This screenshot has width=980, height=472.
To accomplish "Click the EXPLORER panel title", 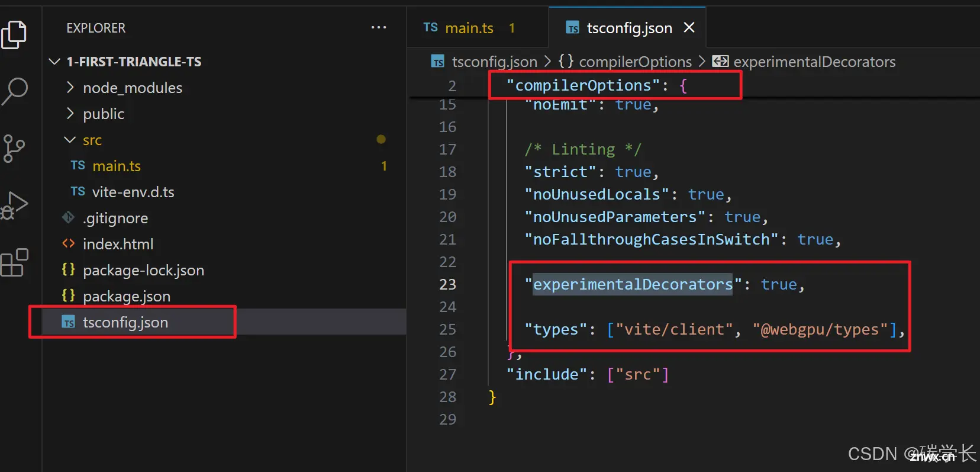I will click(96, 28).
